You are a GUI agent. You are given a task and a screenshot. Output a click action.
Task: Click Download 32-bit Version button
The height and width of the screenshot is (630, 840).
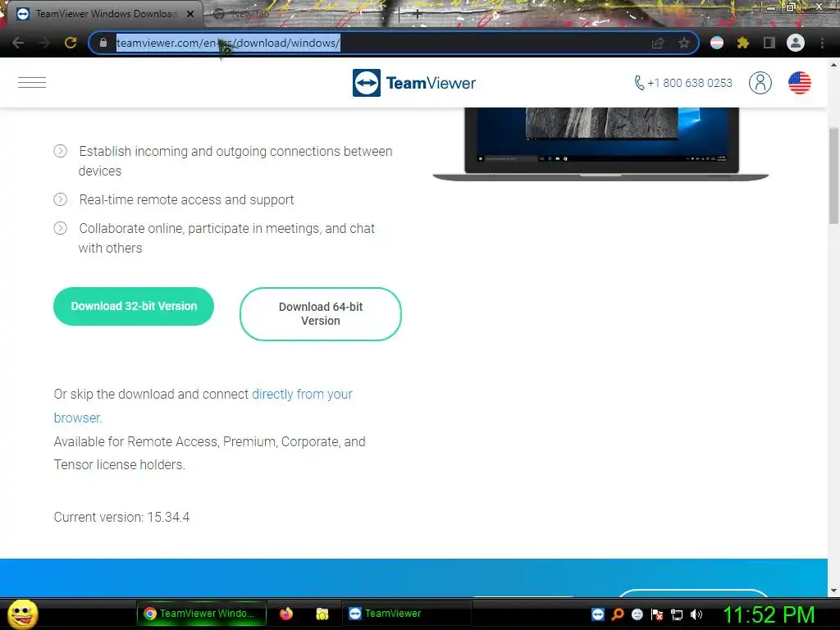(x=134, y=307)
